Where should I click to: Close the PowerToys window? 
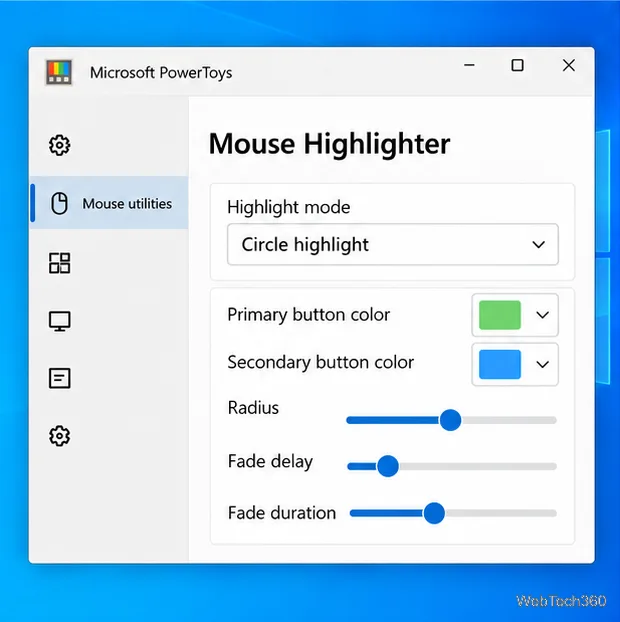(569, 65)
